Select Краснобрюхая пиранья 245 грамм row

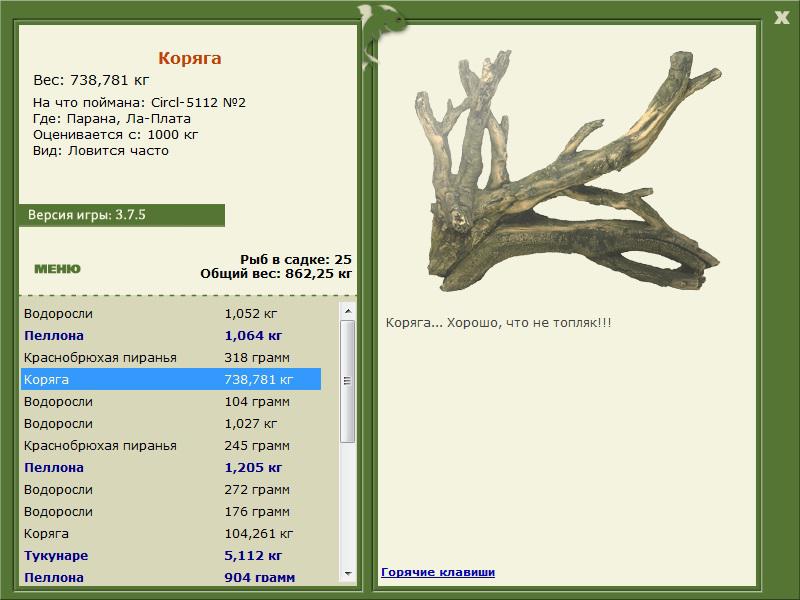tap(171, 445)
